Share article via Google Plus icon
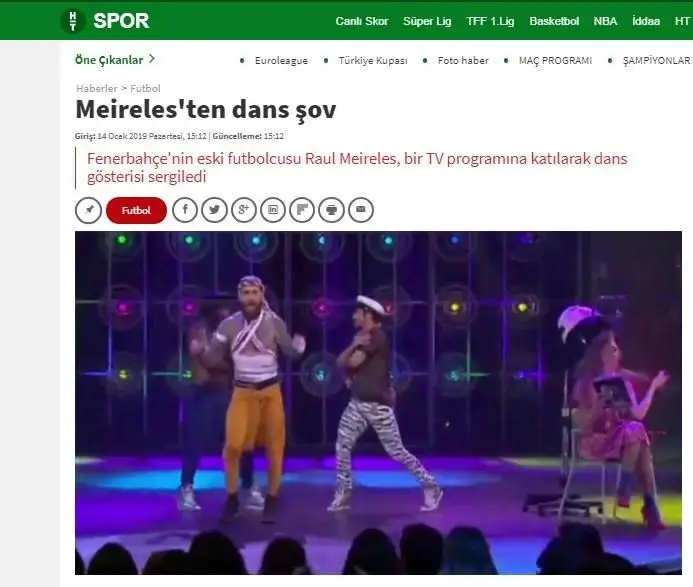693x587 pixels. click(x=244, y=210)
